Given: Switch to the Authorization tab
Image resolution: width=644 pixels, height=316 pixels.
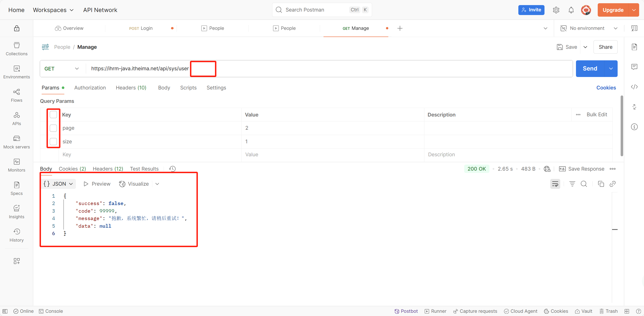Looking at the screenshot, I should pyautogui.click(x=90, y=88).
